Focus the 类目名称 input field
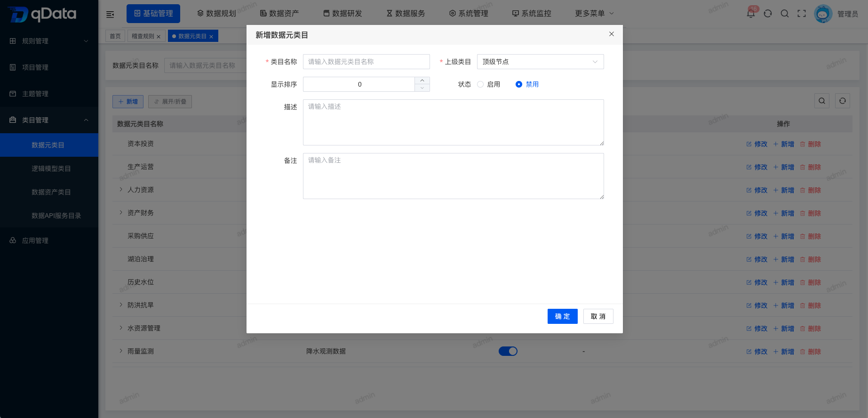The image size is (868, 418). 366,62
